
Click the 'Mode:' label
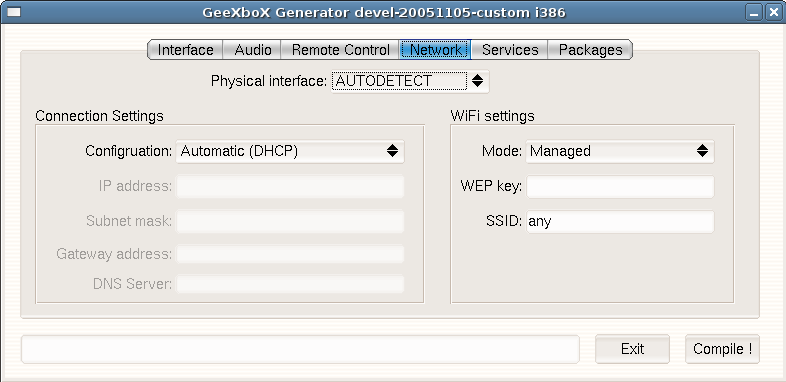502,151
